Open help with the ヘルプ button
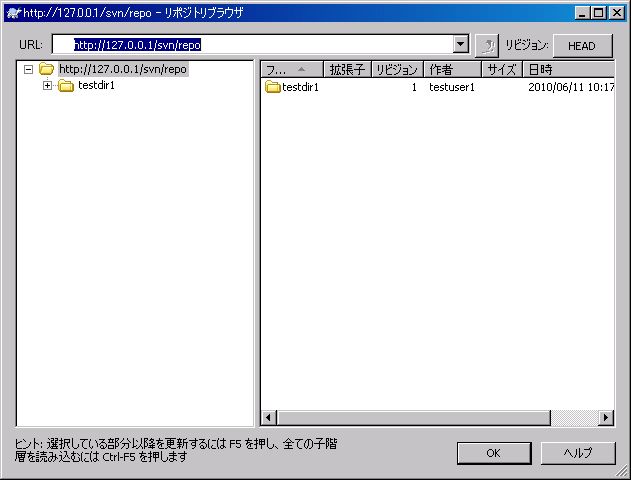This screenshot has height=480, width=631. (578, 453)
